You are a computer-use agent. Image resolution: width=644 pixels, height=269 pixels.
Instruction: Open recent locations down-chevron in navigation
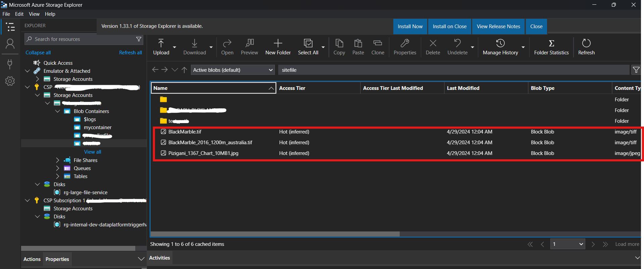(175, 70)
